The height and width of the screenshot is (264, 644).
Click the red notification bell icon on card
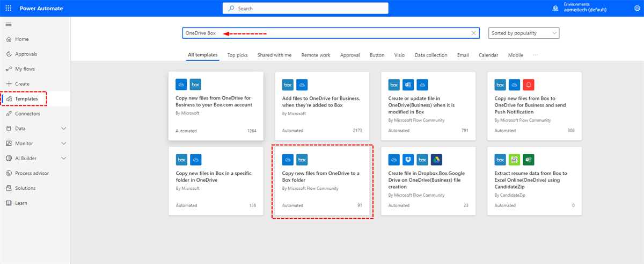point(529,84)
